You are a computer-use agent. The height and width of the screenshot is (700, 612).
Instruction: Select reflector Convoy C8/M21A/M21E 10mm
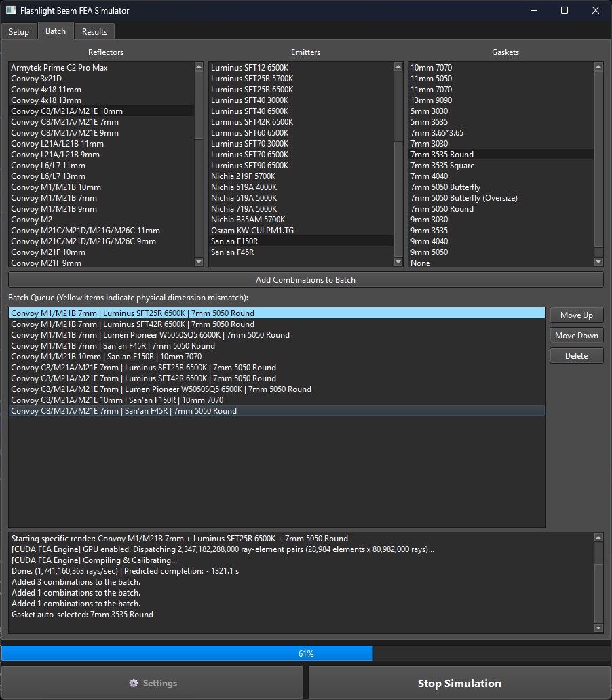101,111
